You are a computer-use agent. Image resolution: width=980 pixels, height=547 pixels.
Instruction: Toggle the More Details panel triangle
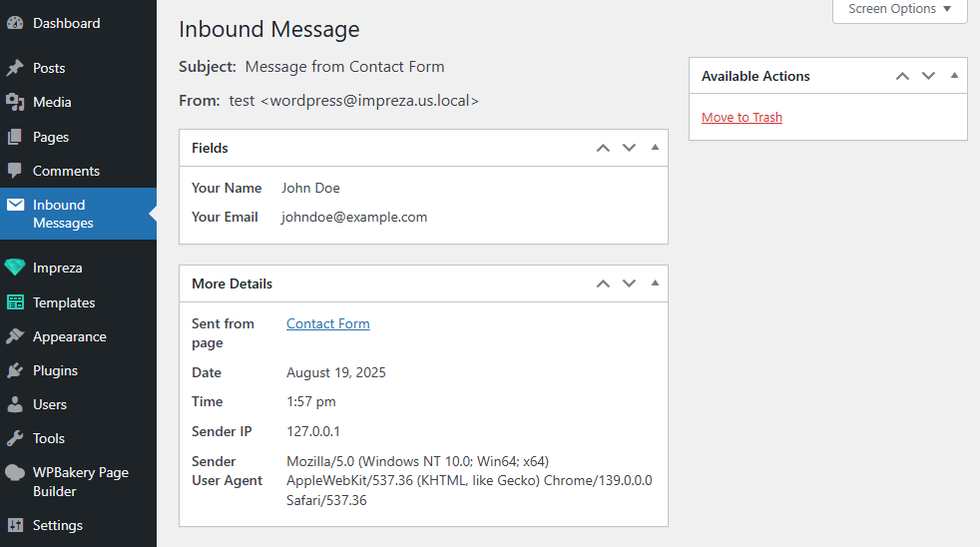[x=655, y=283]
